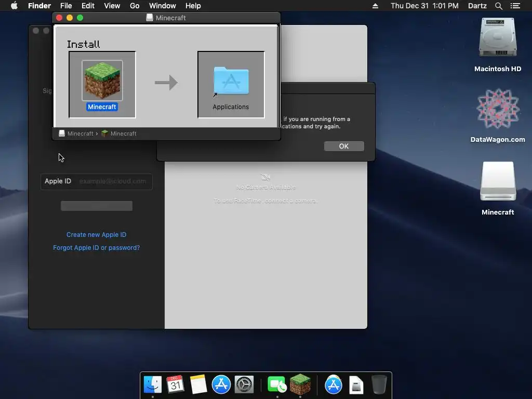Open Calendar from the Dock
The image size is (532, 399).
[x=175, y=385]
